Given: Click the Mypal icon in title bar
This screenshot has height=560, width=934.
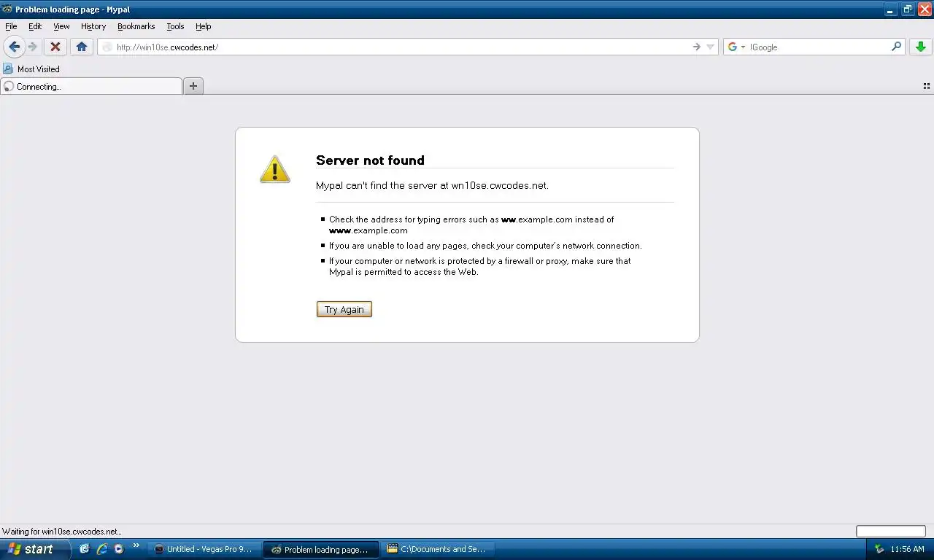Looking at the screenshot, I should (x=7, y=9).
